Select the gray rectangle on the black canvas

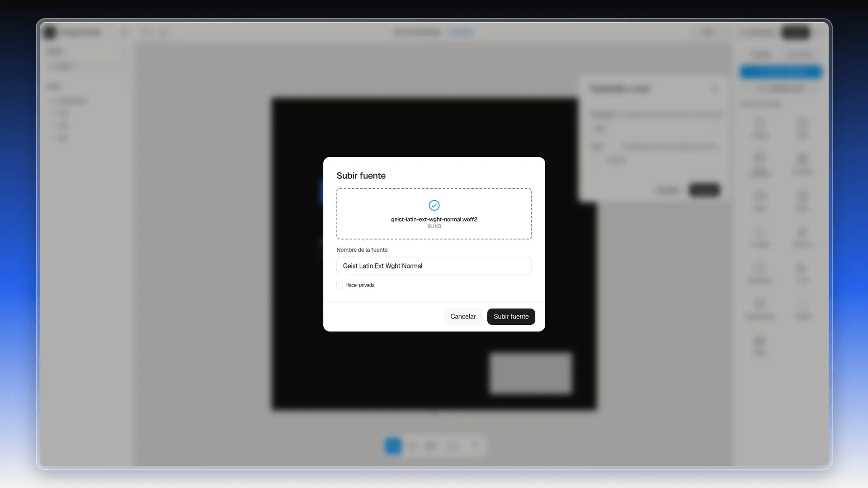click(531, 373)
